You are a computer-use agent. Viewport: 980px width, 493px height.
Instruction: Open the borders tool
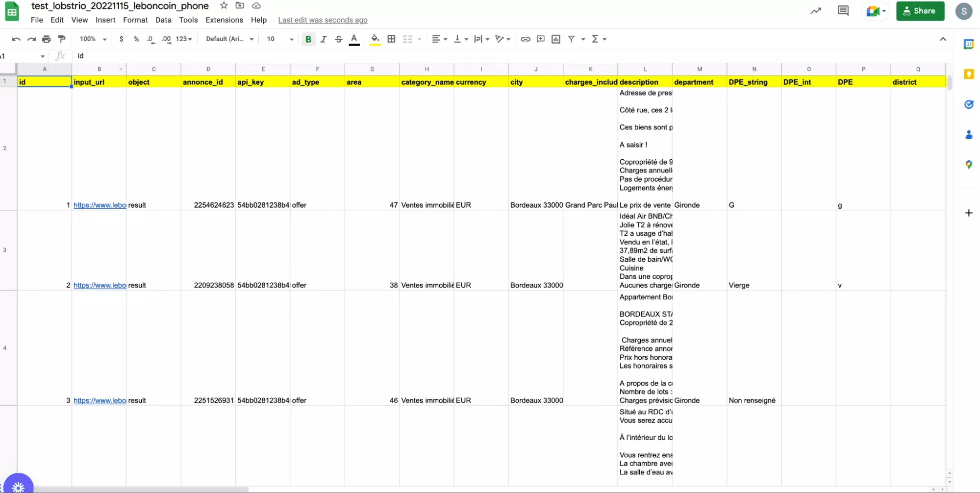point(391,39)
